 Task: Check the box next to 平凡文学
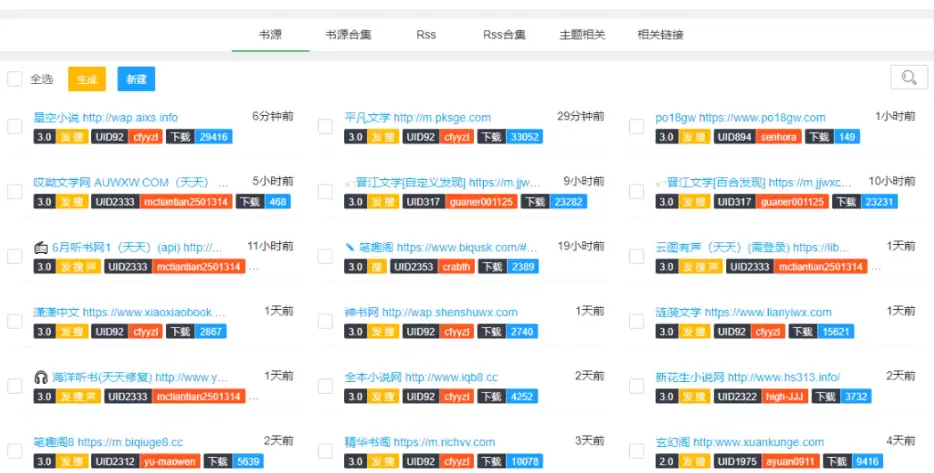coord(325,127)
